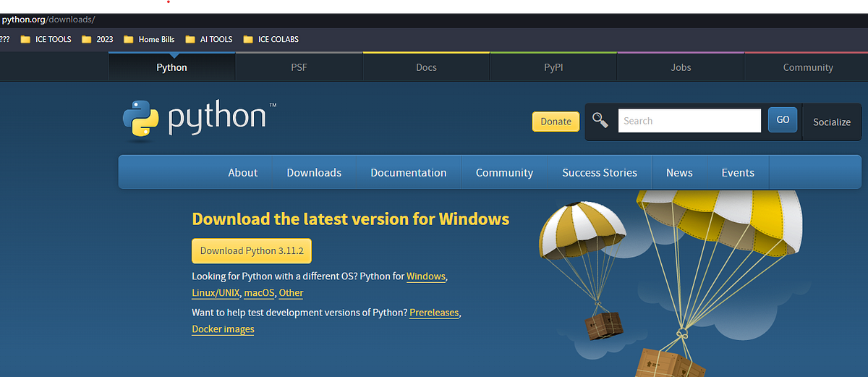Follow the Linux/UNIX link

215,293
